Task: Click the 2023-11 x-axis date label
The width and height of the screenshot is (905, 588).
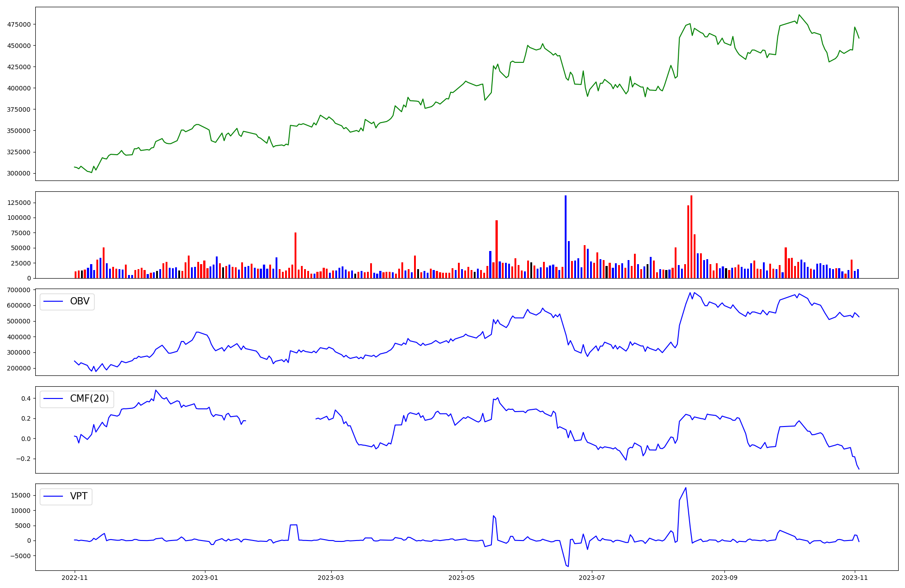Action: [x=855, y=578]
